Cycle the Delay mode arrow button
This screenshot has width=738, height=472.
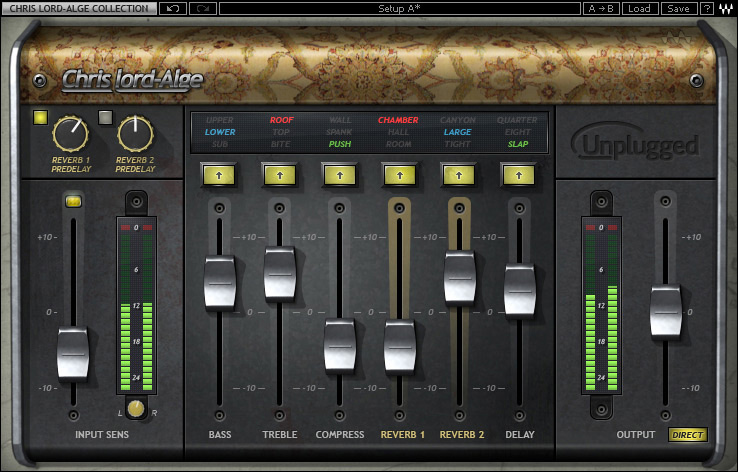coord(519,176)
